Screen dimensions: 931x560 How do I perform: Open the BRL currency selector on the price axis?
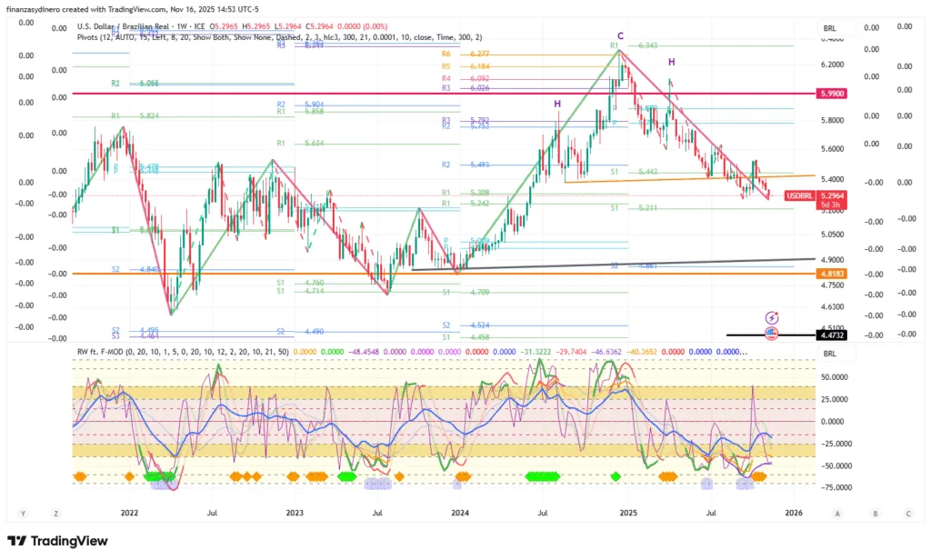(829, 29)
